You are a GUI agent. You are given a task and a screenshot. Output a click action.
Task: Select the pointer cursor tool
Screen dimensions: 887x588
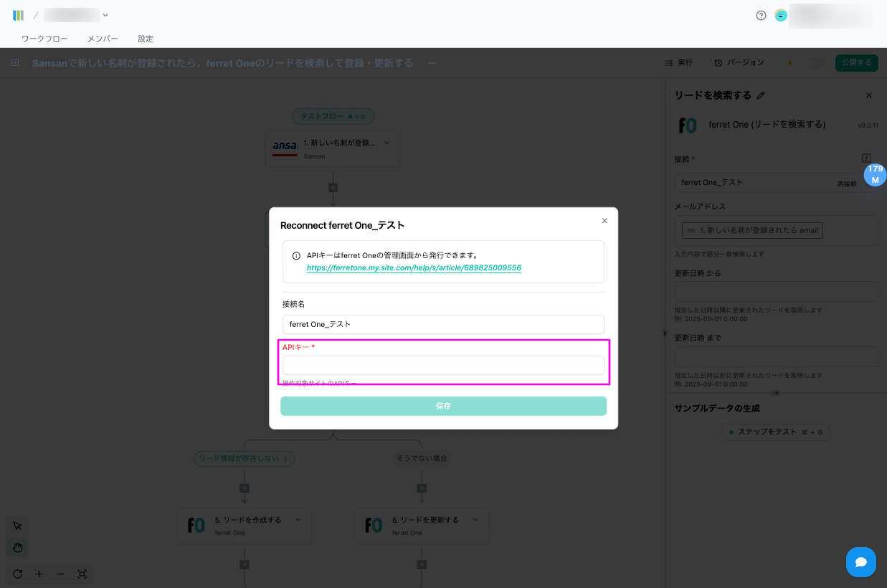pyautogui.click(x=18, y=526)
